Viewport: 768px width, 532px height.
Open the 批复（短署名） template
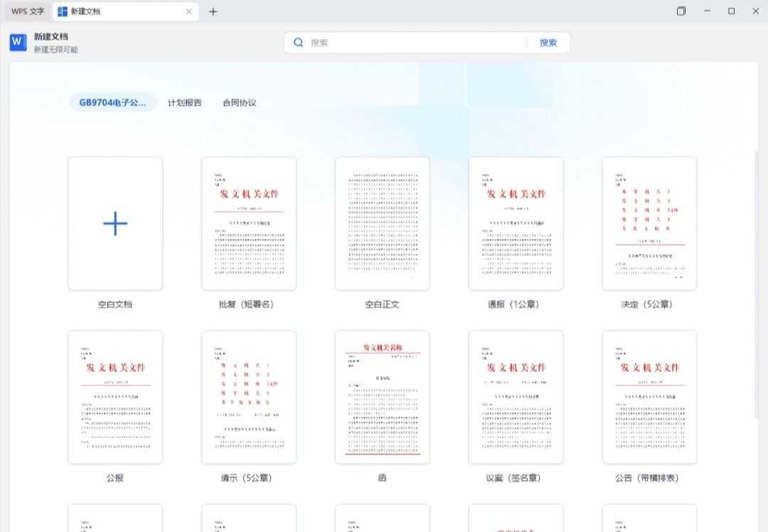click(249, 223)
